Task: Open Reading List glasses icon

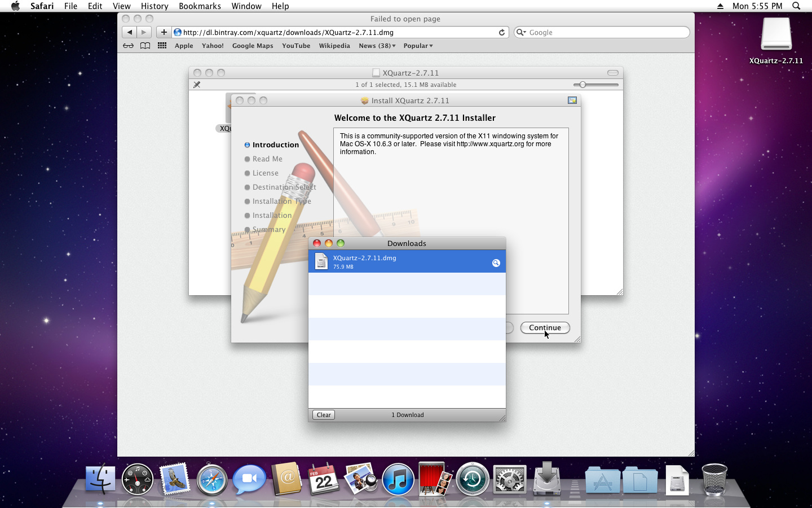Action: point(129,46)
